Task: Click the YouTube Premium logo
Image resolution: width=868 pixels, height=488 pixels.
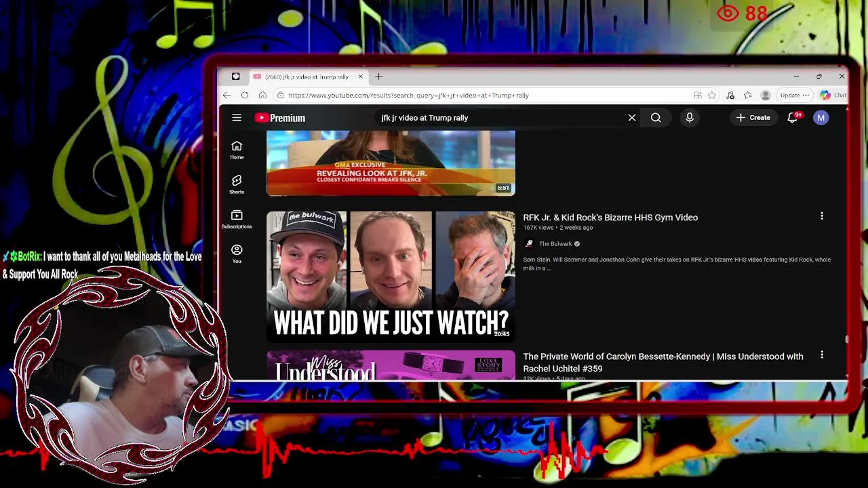Action: [280, 118]
